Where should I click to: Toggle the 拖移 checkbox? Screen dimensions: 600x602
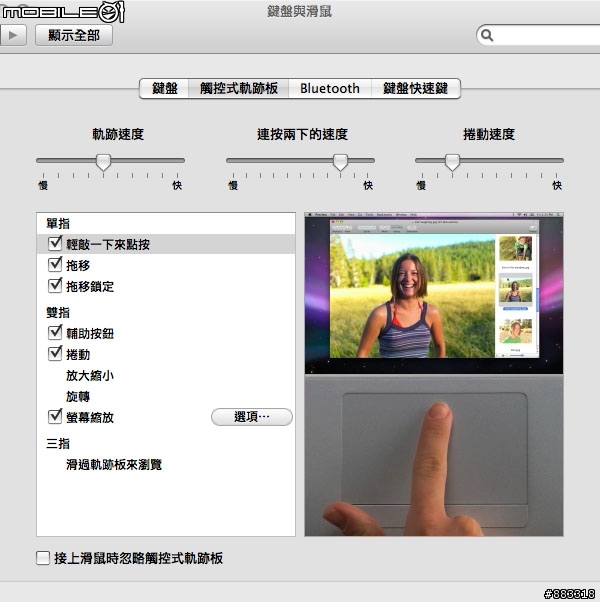click(55, 265)
